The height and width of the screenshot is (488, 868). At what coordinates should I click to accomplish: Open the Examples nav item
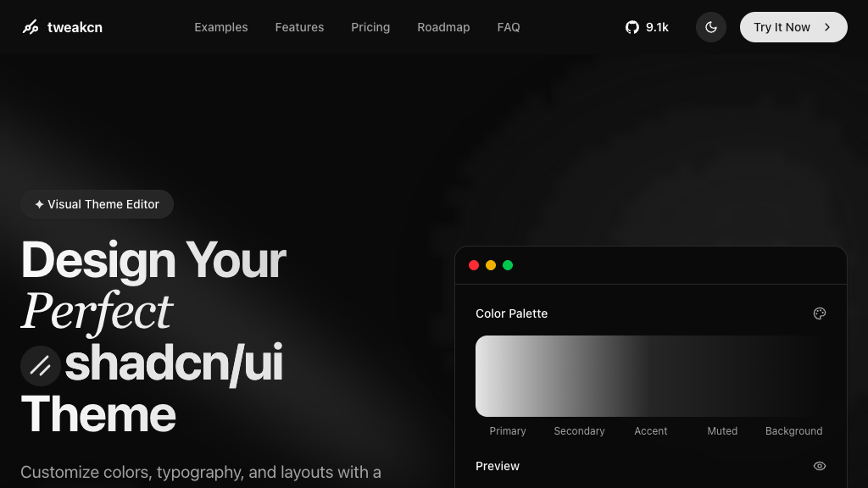point(221,27)
